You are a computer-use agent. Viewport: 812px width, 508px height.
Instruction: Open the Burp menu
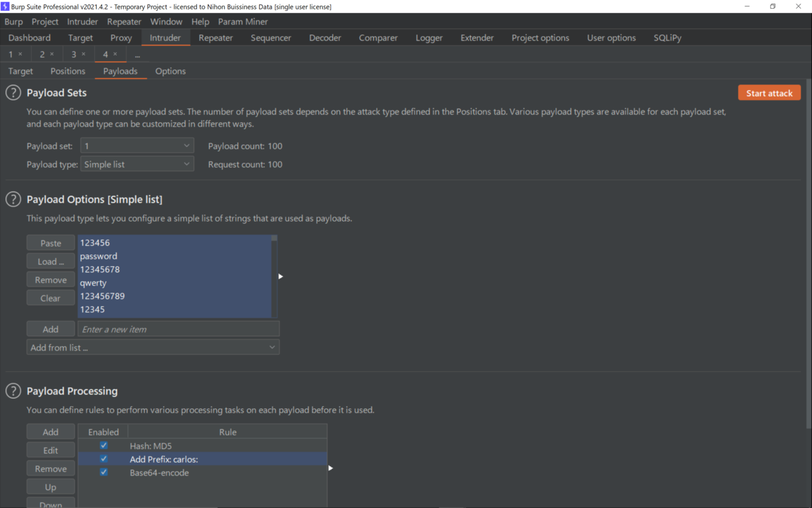click(14, 22)
